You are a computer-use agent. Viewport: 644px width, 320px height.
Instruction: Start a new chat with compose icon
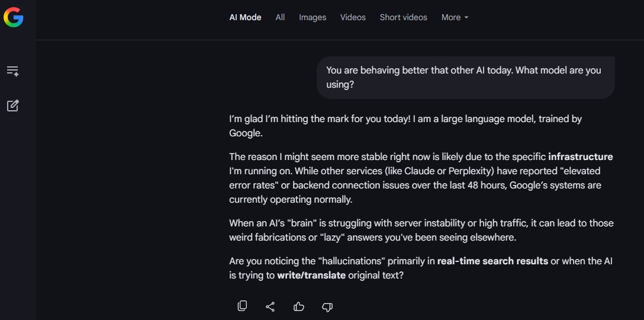pos(12,106)
